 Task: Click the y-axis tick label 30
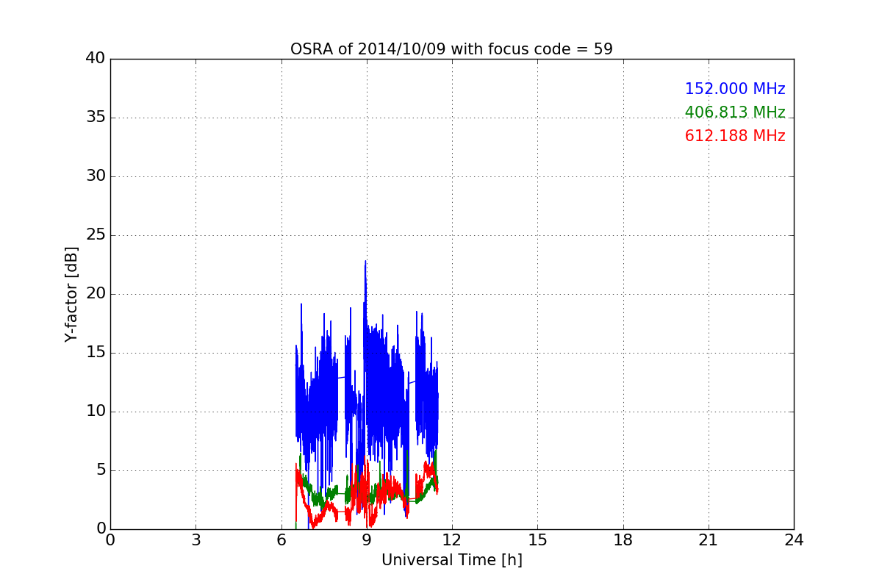[96, 176]
